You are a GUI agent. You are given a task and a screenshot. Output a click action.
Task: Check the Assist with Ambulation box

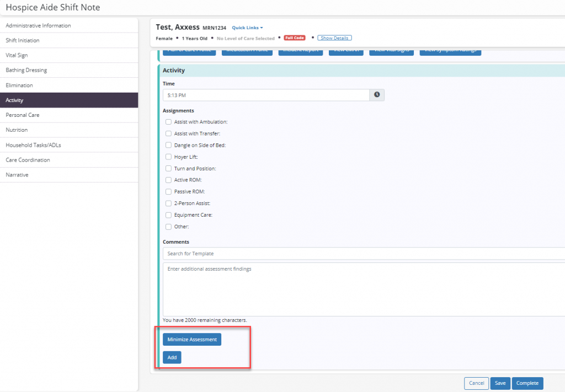pos(169,122)
